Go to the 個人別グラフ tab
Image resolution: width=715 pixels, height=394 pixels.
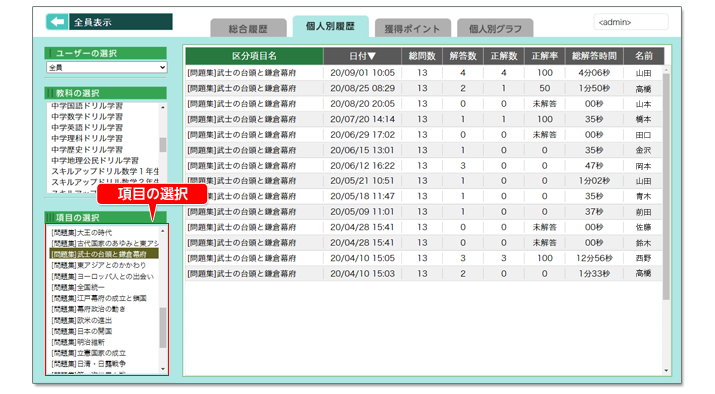[x=495, y=28]
